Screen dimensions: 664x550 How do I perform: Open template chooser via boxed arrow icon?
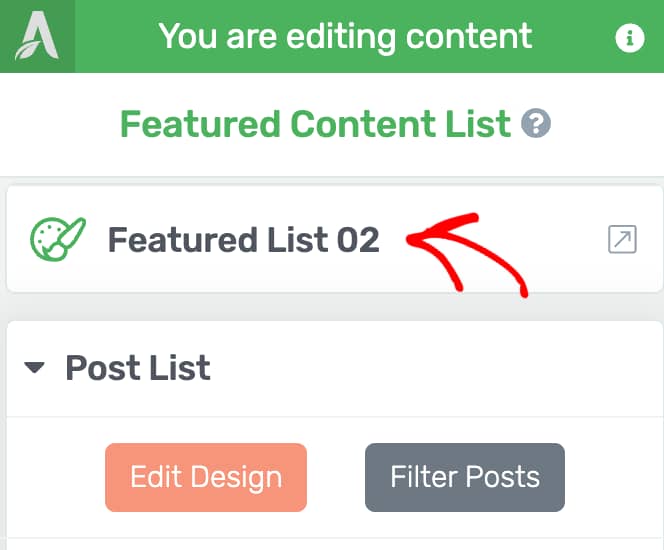tap(622, 239)
